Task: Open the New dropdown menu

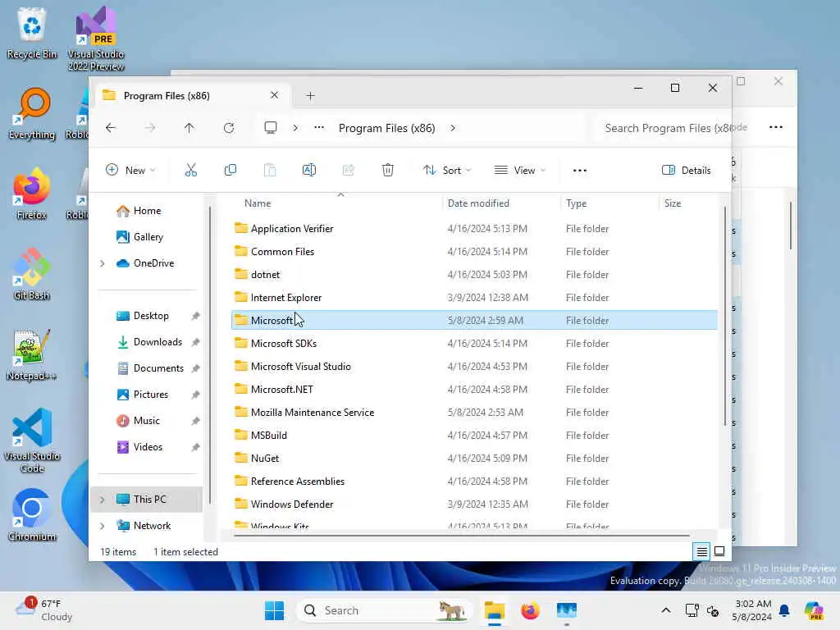Action: [130, 171]
